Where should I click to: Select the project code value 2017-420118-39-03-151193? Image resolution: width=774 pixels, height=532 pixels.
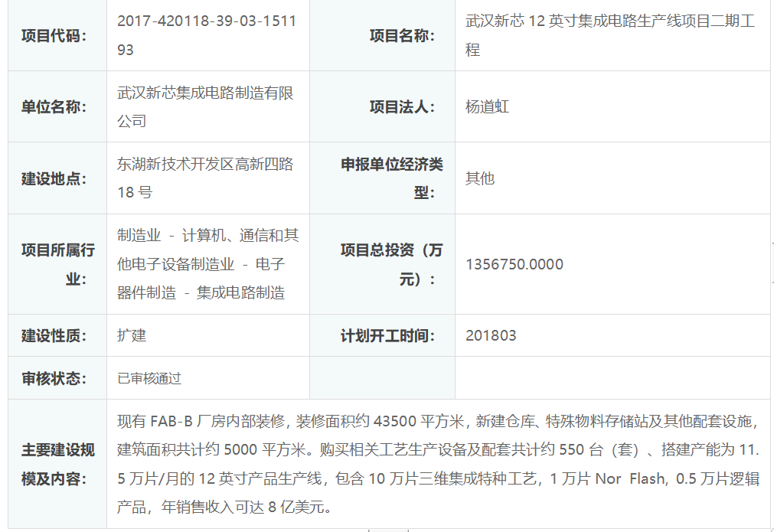pyautogui.click(x=207, y=35)
